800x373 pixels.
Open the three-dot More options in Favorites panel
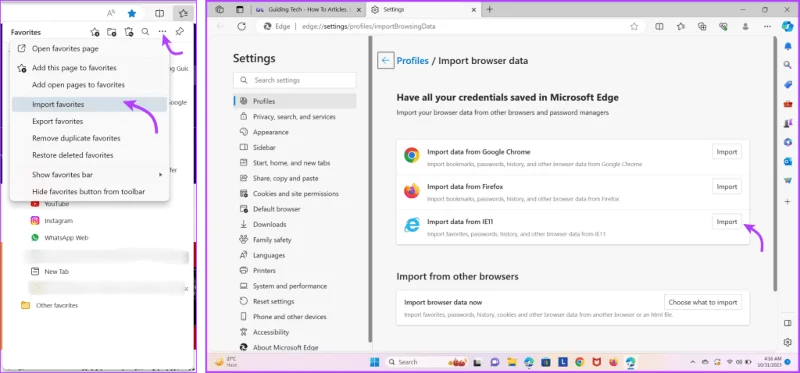[x=162, y=32]
